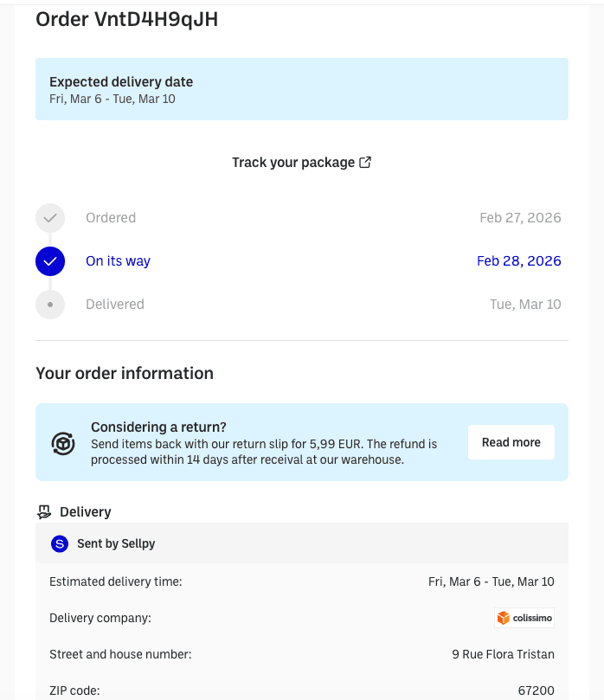This screenshot has height=700, width=604.
Task: Click the blue On its way checkmark icon
Action: [50, 261]
